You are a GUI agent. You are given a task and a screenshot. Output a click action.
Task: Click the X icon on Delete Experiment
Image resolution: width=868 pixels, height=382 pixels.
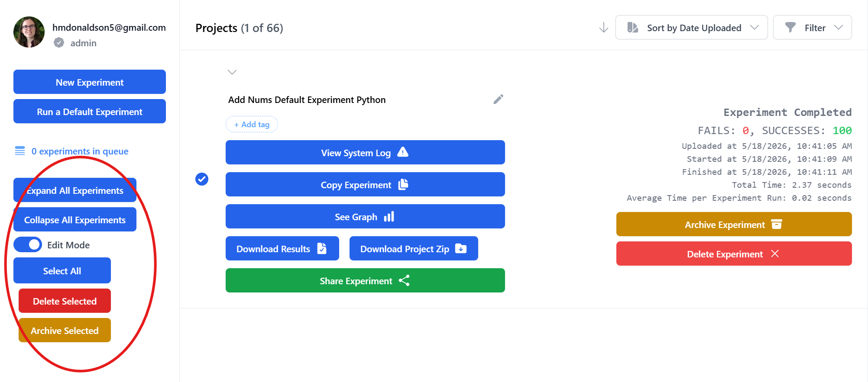(x=775, y=254)
